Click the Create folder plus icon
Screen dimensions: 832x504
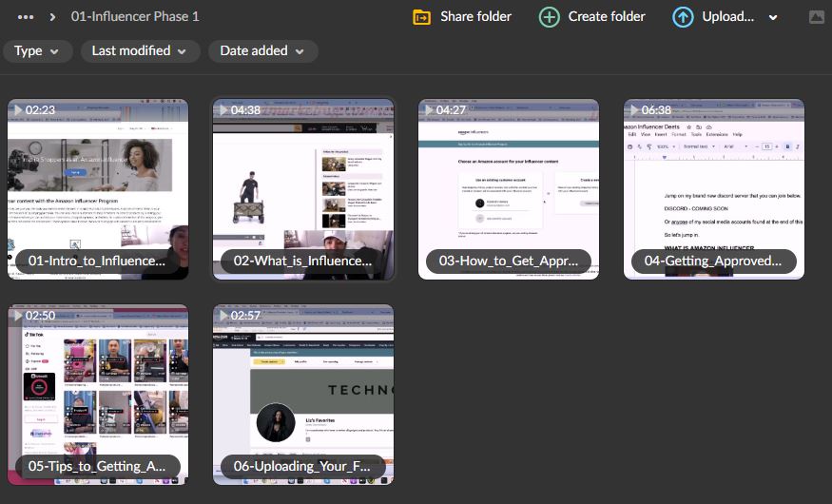pos(550,17)
